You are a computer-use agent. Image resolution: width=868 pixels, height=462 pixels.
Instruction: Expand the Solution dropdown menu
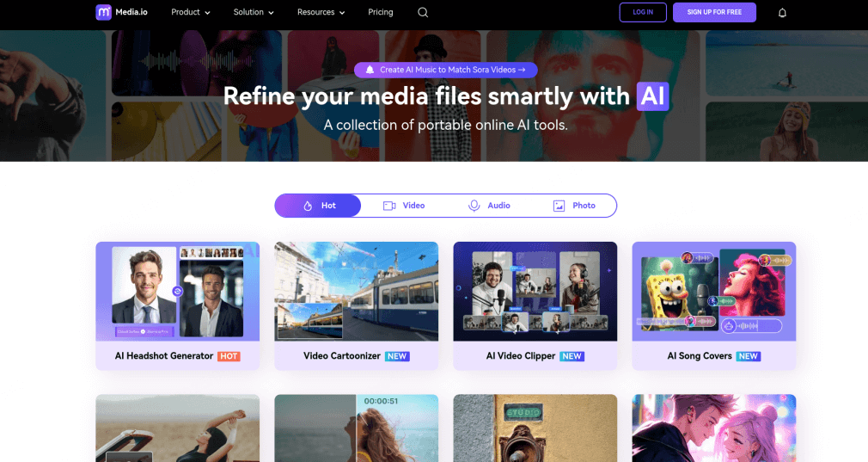point(254,12)
